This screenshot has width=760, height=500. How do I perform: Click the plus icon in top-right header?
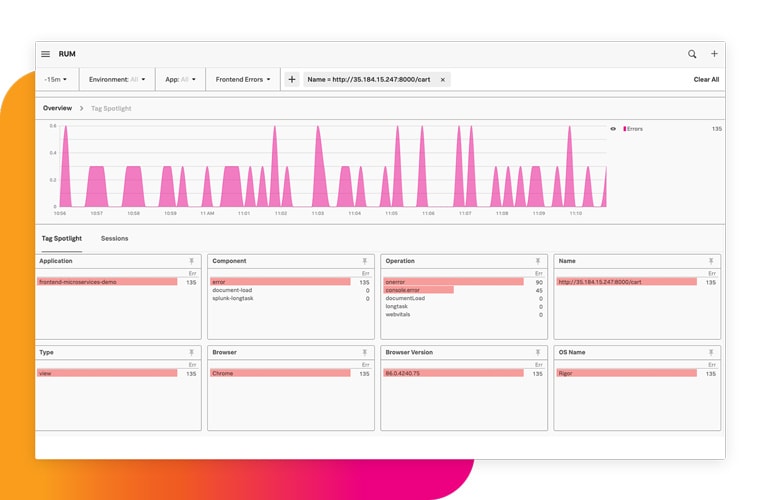click(x=714, y=54)
